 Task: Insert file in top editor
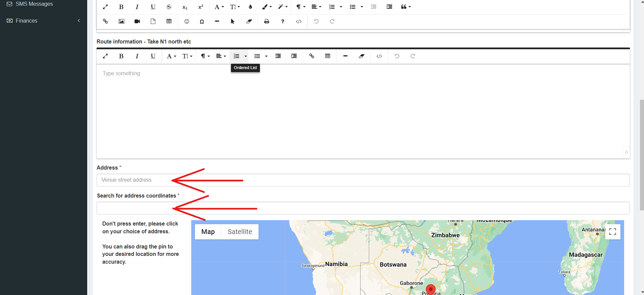153,21
